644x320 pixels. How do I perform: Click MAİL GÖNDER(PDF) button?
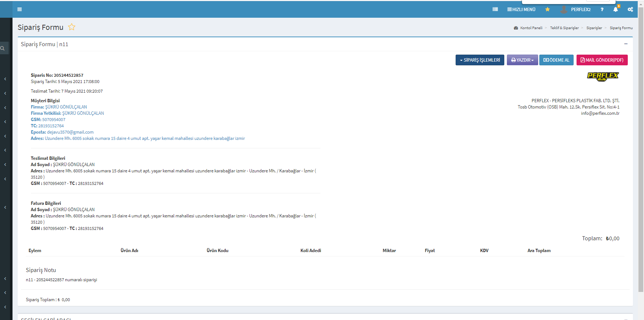(602, 60)
